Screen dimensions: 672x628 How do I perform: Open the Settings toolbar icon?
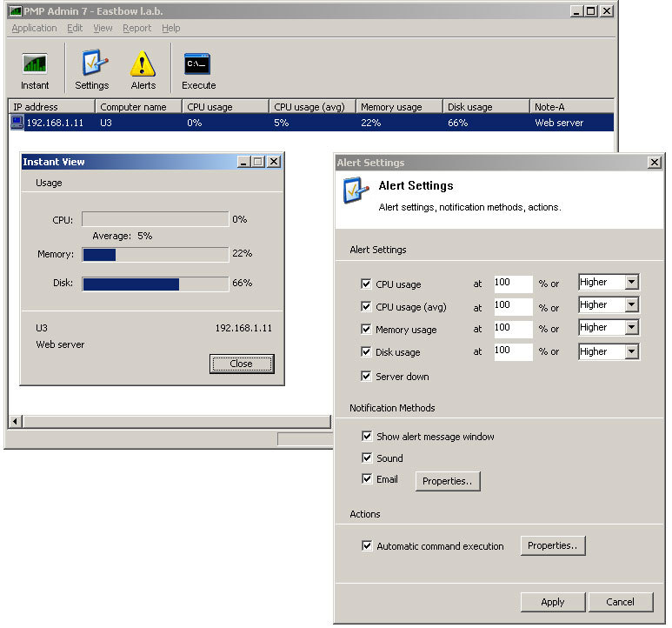pyautogui.click(x=91, y=70)
